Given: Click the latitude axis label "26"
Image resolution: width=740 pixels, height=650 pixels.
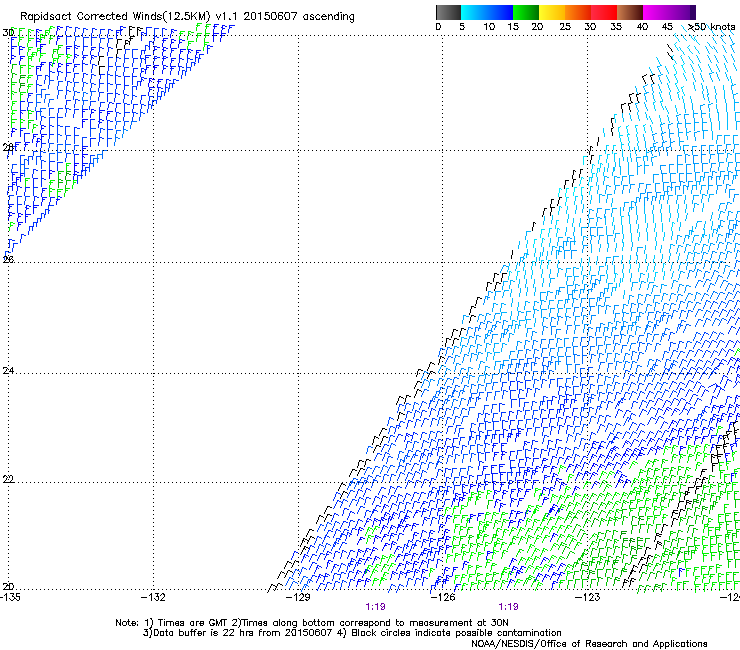Looking at the screenshot, I should tap(8, 259).
